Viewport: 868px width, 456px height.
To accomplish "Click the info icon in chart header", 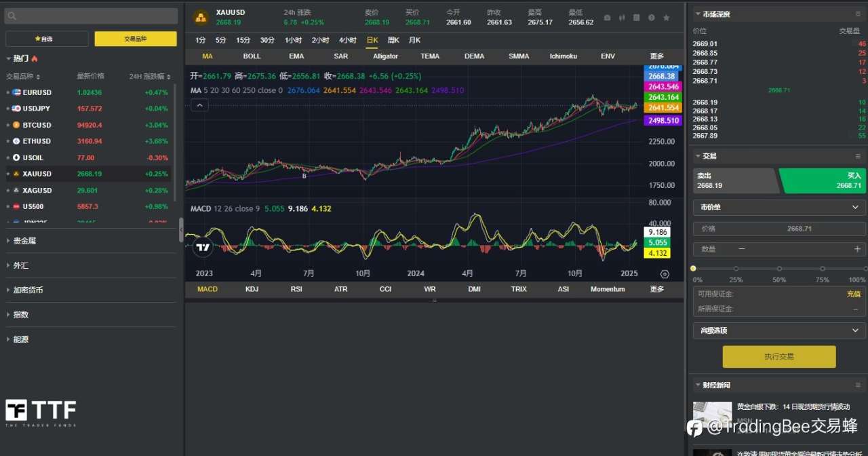I will coord(652,18).
